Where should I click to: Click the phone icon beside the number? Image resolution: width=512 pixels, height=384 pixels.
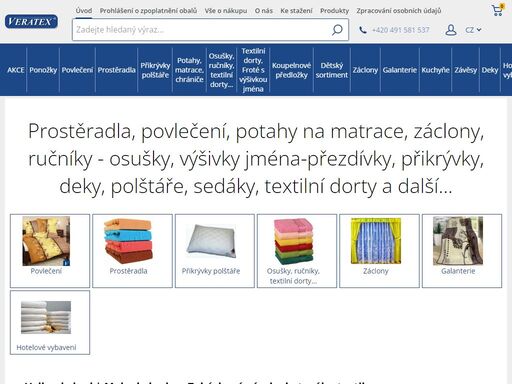coord(363,30)
